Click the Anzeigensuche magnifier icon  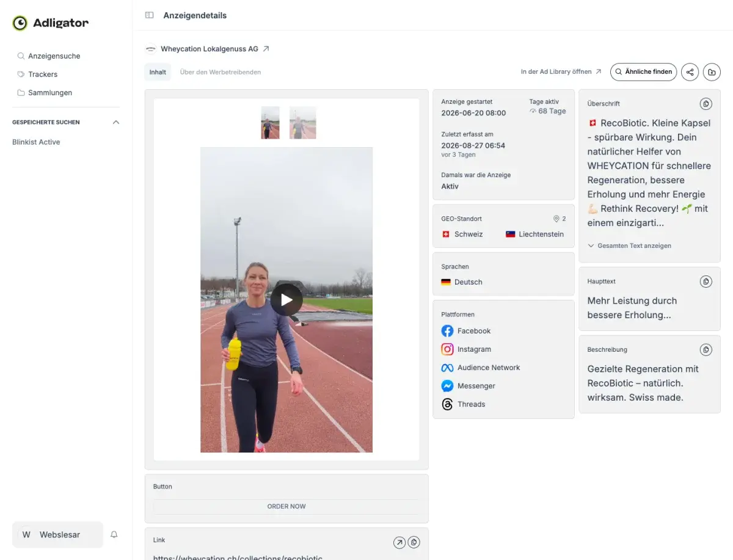pyautogui.click(x=21, y=56)
